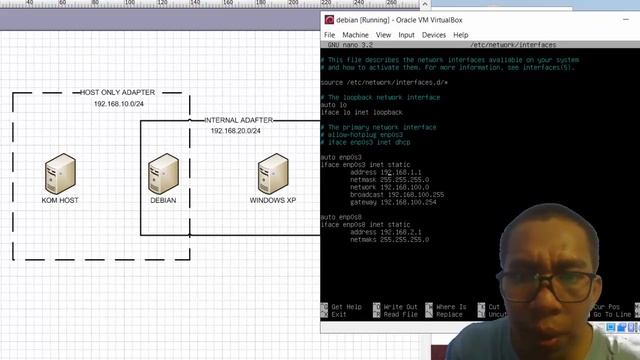Click the 'address 192.168.1.1' line in nano
Viewport: 640px width, 360px height.
pos(386,172)
